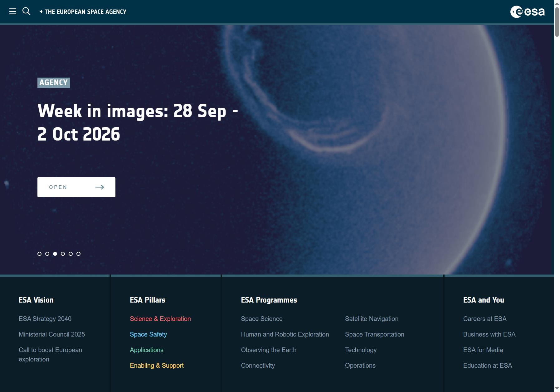Click the scrollbar up arrow
Screen dimensions: 560x392
coord(557,3)
